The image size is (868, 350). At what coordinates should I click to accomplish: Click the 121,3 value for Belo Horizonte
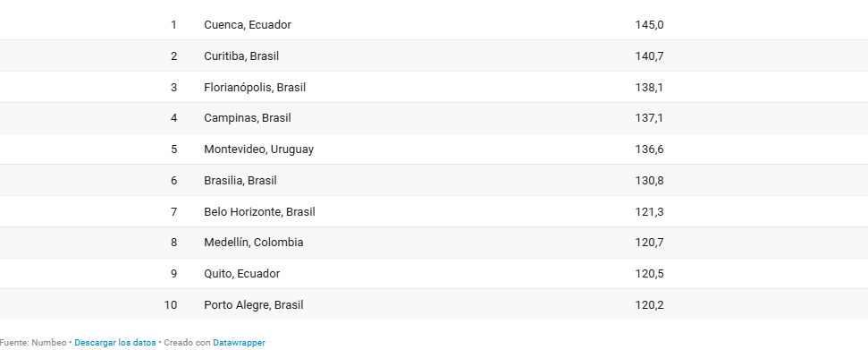649,211
